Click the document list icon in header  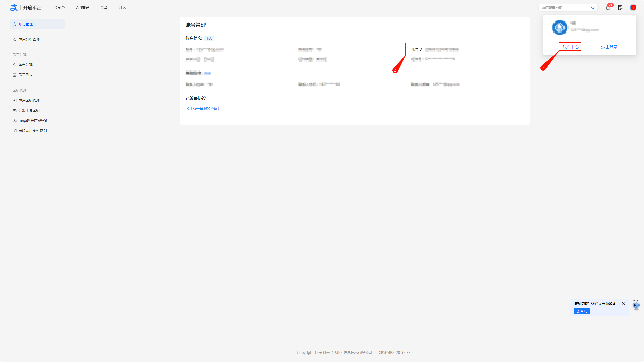coord(620,8)
